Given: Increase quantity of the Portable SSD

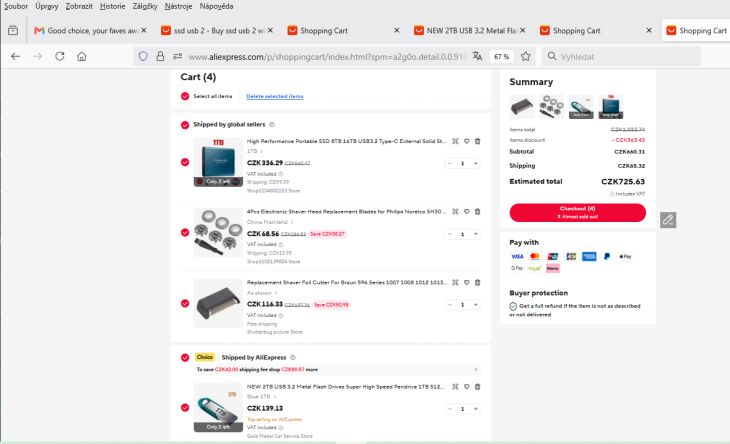Looking at the screenshot, I should tap(475, 163).
